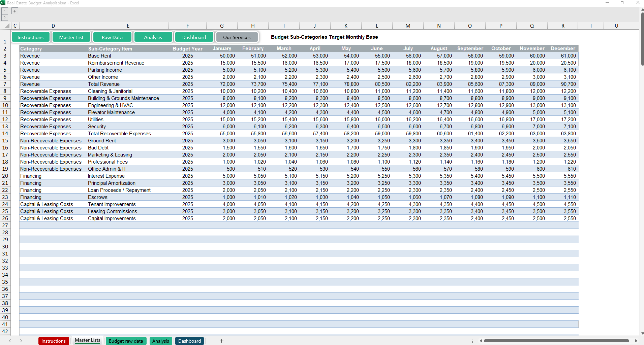Screen dimensions: 644x345
Task: Click the previous sheet navigation arrow
Action: click(x=10, y=341)
